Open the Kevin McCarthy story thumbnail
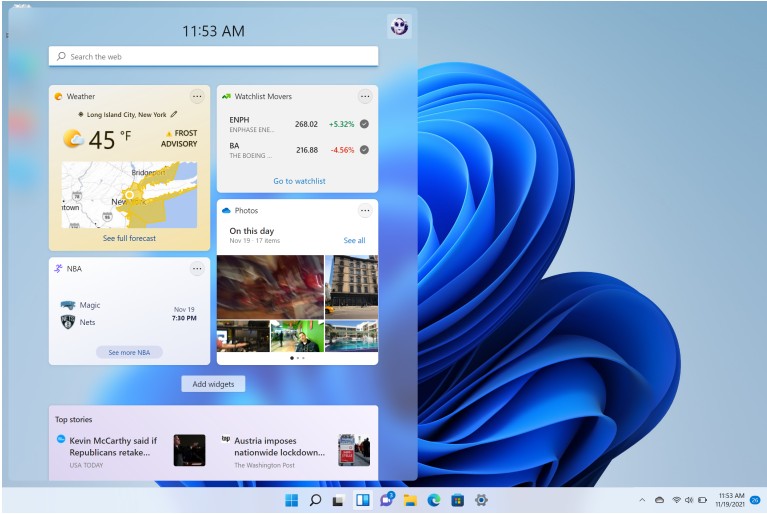This screenshot has height=514, width=767. (x=189, y=450)
